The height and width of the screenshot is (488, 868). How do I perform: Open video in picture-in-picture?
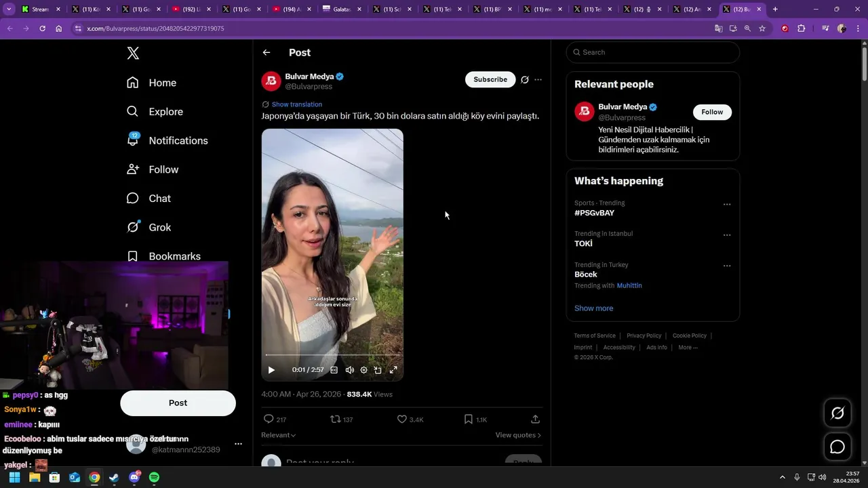[x=378, y=370]
